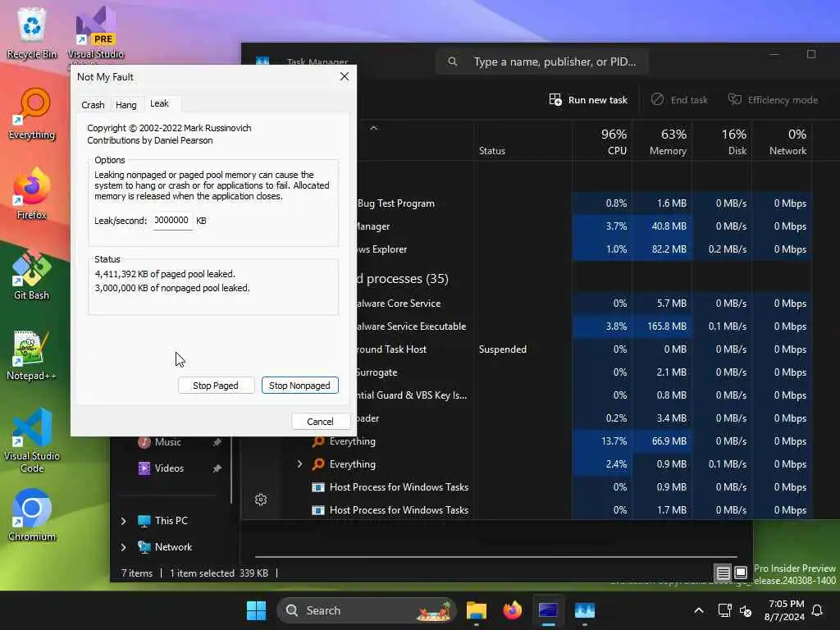
Task: Switch File Explorer to large icons view
Action: [741, 573]
